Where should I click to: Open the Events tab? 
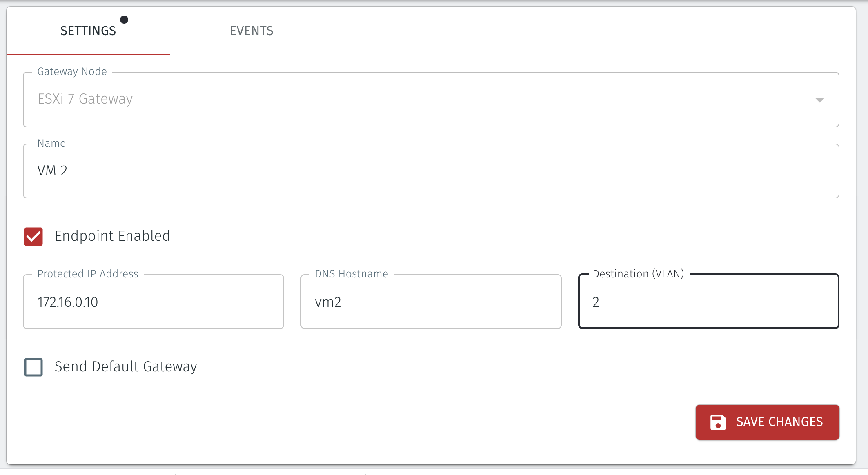click(x=251, y=31)
